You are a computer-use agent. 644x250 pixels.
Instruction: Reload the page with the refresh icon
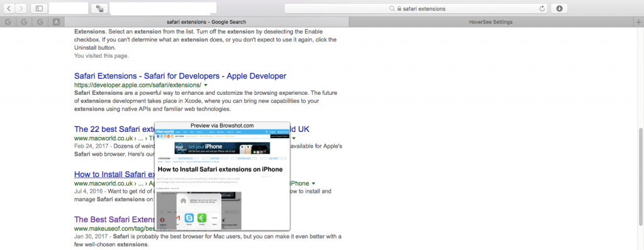(541, 9)
